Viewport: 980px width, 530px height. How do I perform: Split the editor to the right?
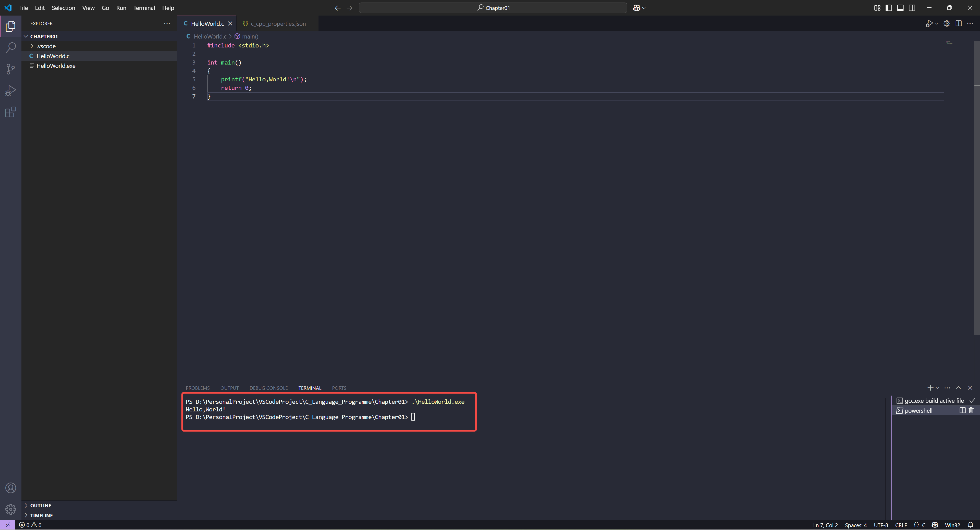[x=959, y=23]
